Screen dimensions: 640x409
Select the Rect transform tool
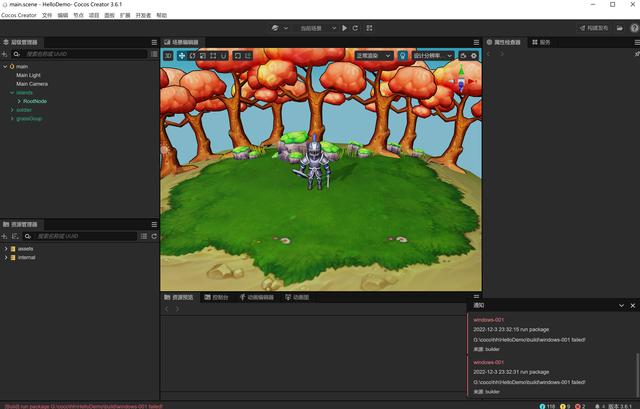[213, 56]
